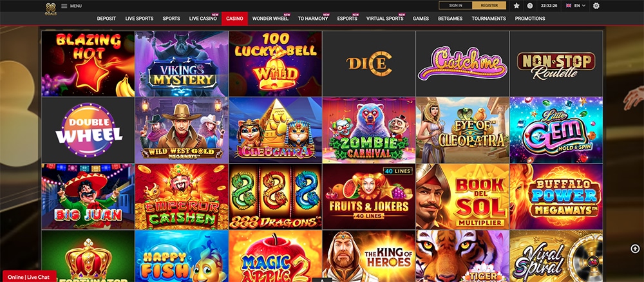Open Online Live Chat

[x=29, y=277]
